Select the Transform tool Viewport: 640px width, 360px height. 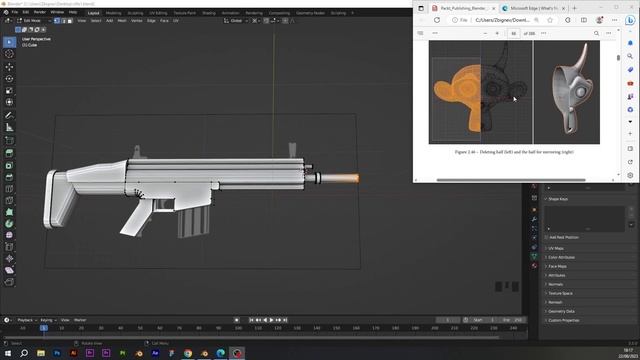click(9, 102)
